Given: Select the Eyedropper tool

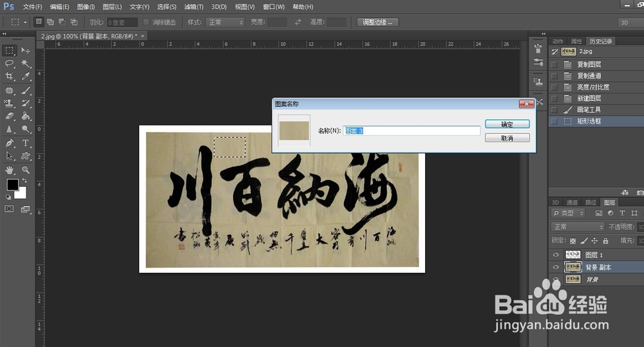Looking at the screenshot, I should (x=26, y=77).
